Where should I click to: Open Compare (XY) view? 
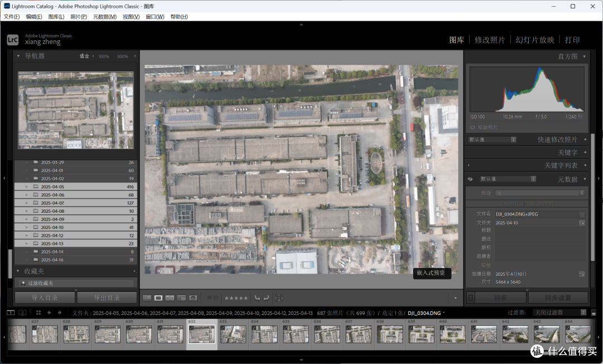tap(170, 298)
